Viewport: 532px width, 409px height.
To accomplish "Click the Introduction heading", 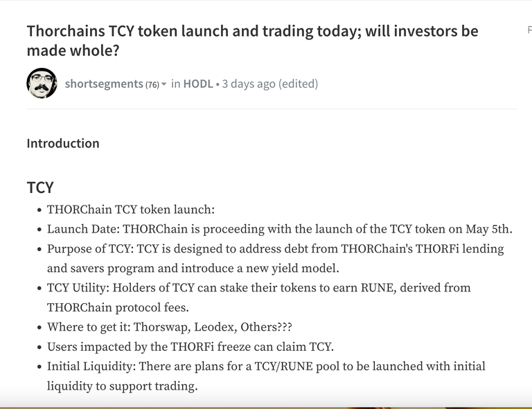I will 63,143.
